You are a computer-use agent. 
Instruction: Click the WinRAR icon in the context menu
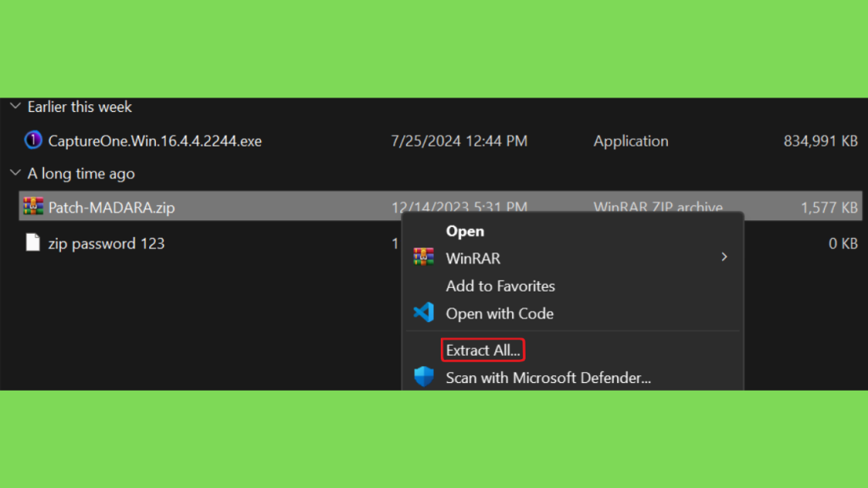424,258
